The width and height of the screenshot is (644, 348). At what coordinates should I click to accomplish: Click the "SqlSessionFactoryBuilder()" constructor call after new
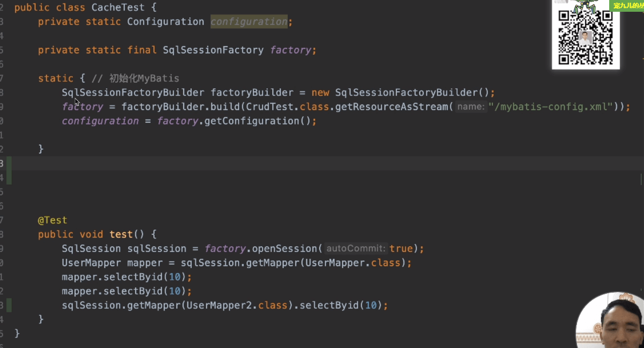tap(412, 93)
